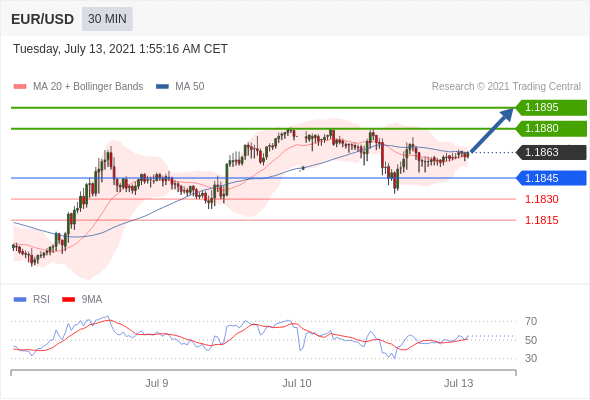The image size is (590, 400).
Task: Click the RSI 70 level label
Action: pyautogui.click(x=531, y=321)
